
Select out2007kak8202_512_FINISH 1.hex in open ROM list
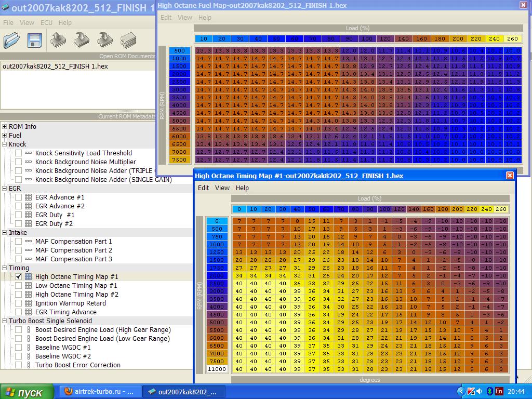[x=56, y=66]
